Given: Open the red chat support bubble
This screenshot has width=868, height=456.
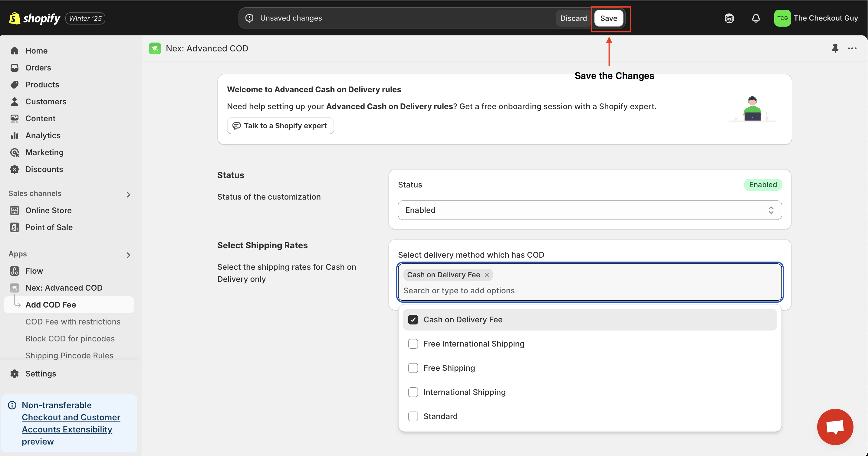Looking at the screenshot, I should (835, 427).
